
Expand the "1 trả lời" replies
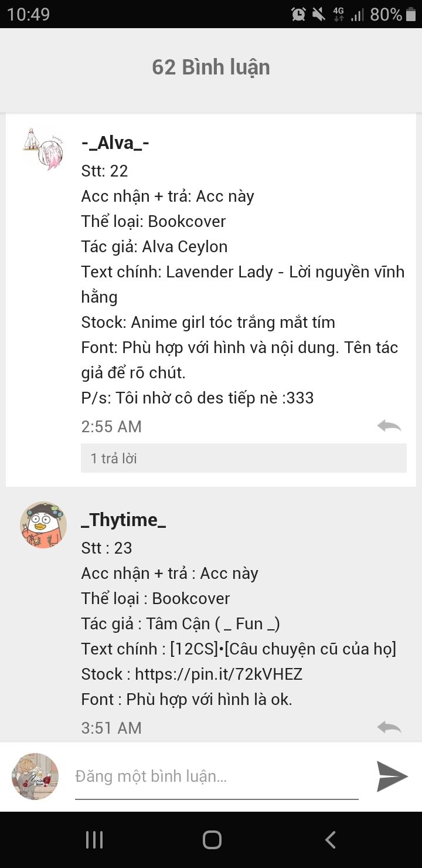pos(244,458)
